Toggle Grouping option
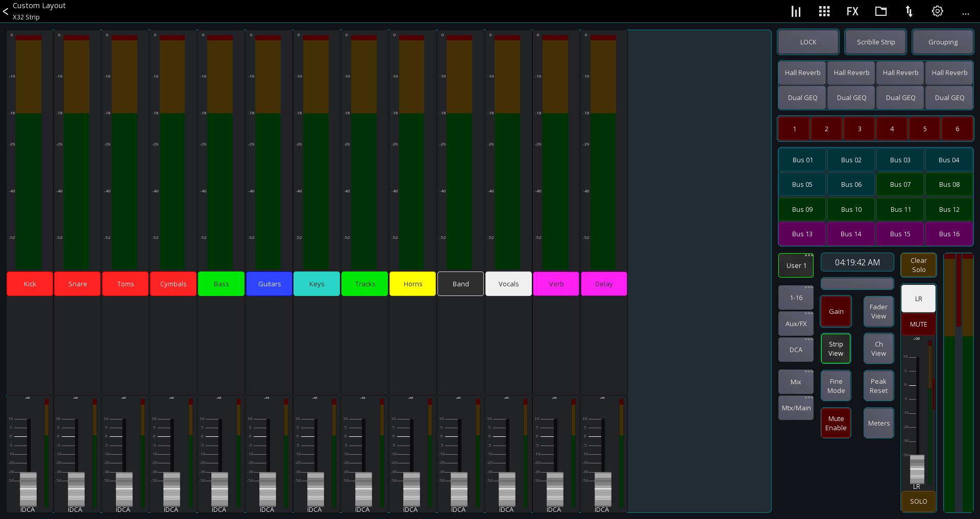Screen dimensions: 980x519 coord(943,42)
